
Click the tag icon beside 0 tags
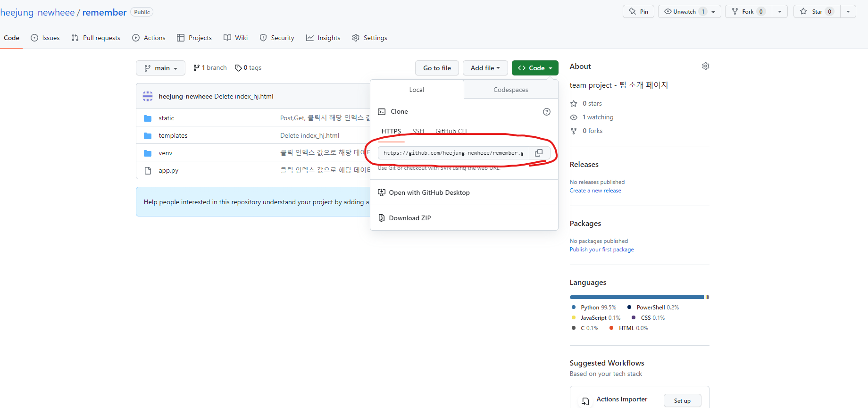coord(238,68)
